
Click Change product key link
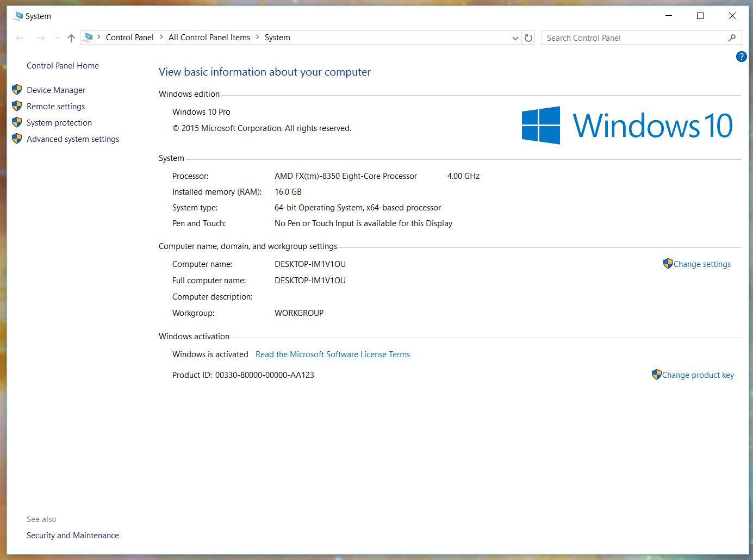point(698,375)
